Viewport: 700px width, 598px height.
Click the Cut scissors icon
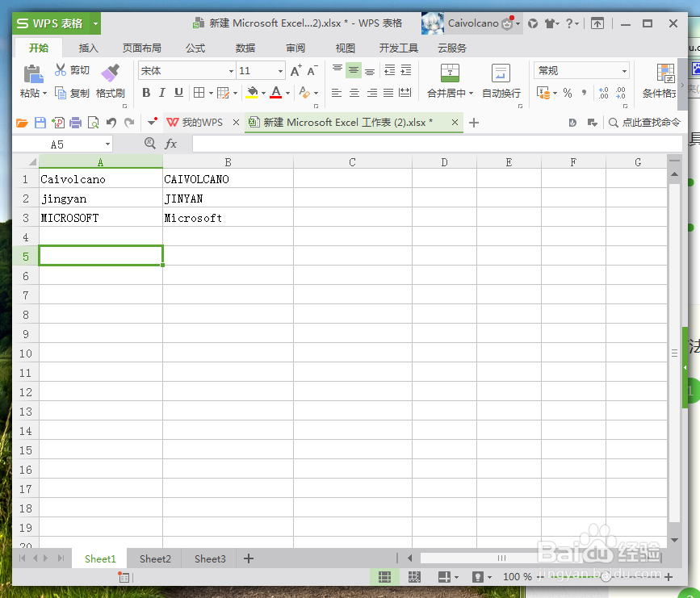click(x=61, y=70)
